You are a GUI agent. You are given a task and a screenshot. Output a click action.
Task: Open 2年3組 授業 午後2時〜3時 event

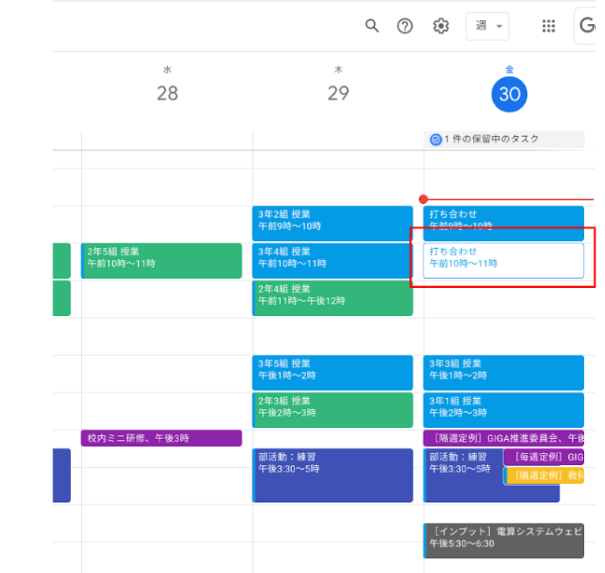[x=332, y=410]
